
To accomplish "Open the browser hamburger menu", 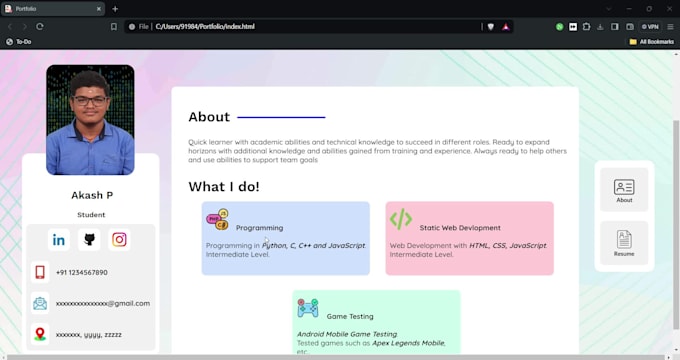I will [670, 26].
